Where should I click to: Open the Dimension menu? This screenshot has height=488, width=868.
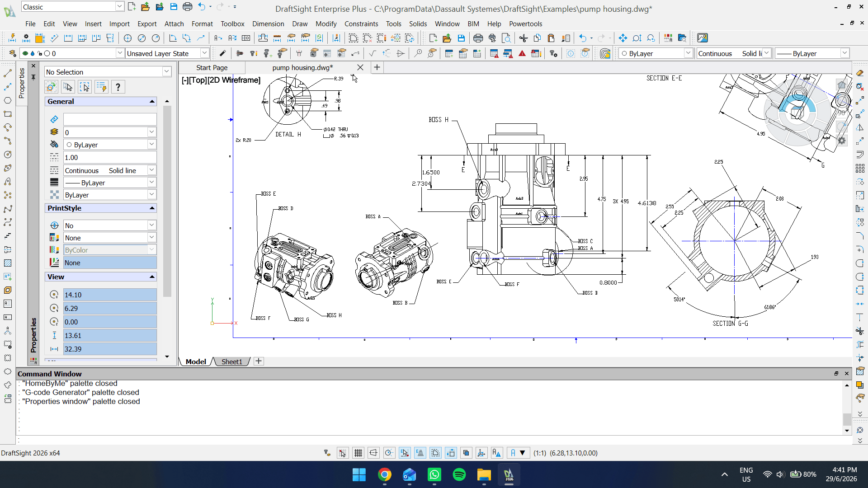(x=268, y=24)
